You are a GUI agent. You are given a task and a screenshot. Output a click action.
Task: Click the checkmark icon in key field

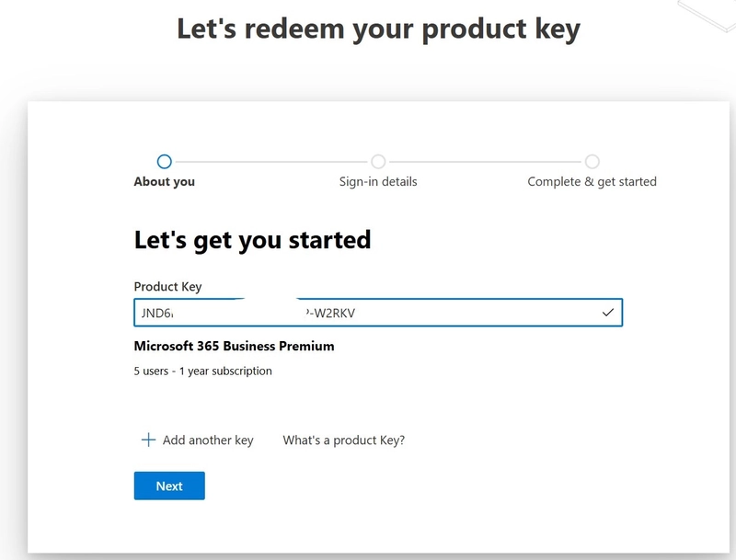pos(608,313)
